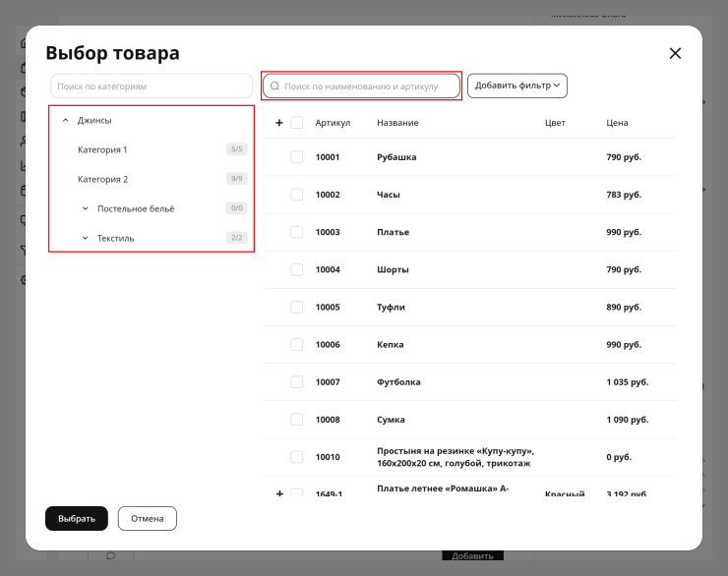Click the Выбрать button
Screen dimensions: 728x576
pyautogui.click(x=77, y=518)
